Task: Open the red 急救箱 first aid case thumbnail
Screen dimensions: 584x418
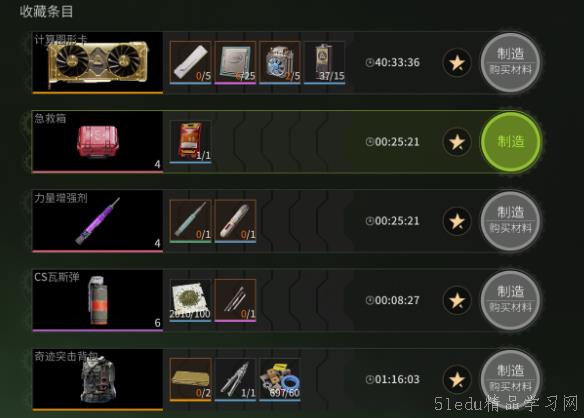Action: [98, 142]
